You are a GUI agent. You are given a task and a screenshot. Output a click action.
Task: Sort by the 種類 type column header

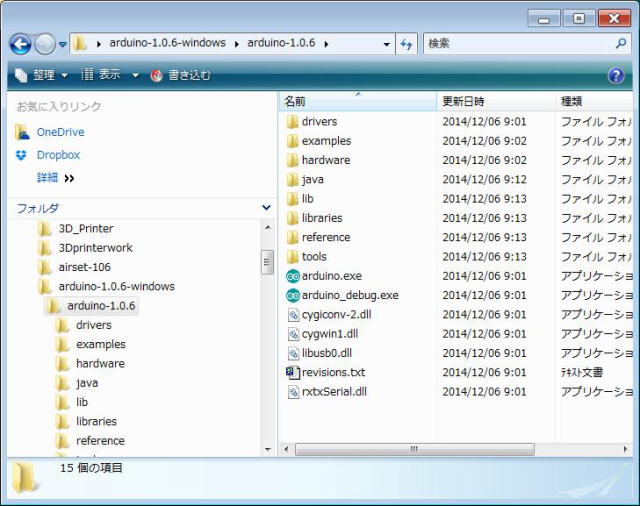click(594, 101)
